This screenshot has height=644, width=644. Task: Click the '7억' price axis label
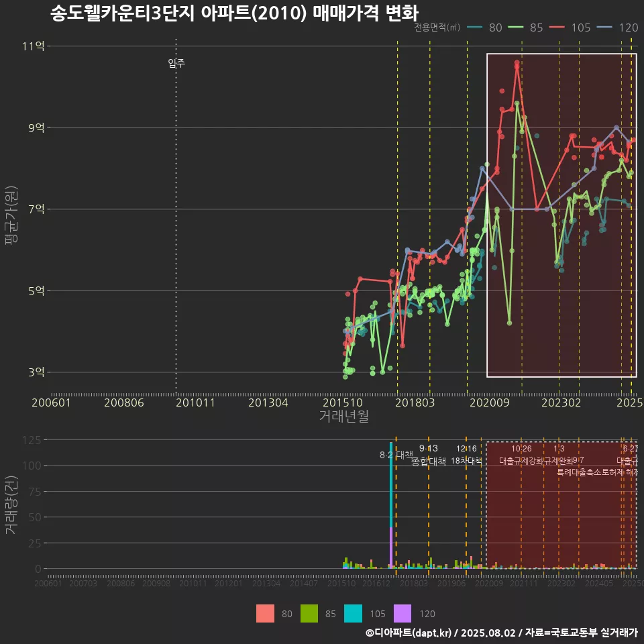[36, 209]
